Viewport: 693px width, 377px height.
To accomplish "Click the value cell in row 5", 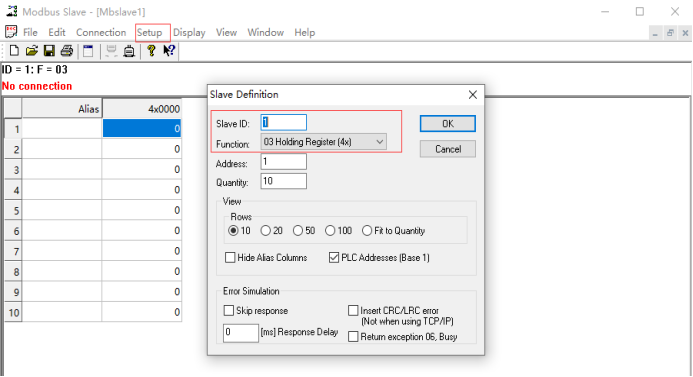I will click(x=142, y=210).
